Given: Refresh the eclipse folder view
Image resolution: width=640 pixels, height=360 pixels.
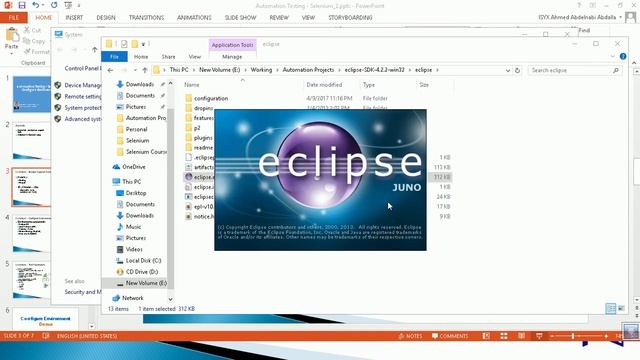Looking at the screenshot, I should click(518, 70).
